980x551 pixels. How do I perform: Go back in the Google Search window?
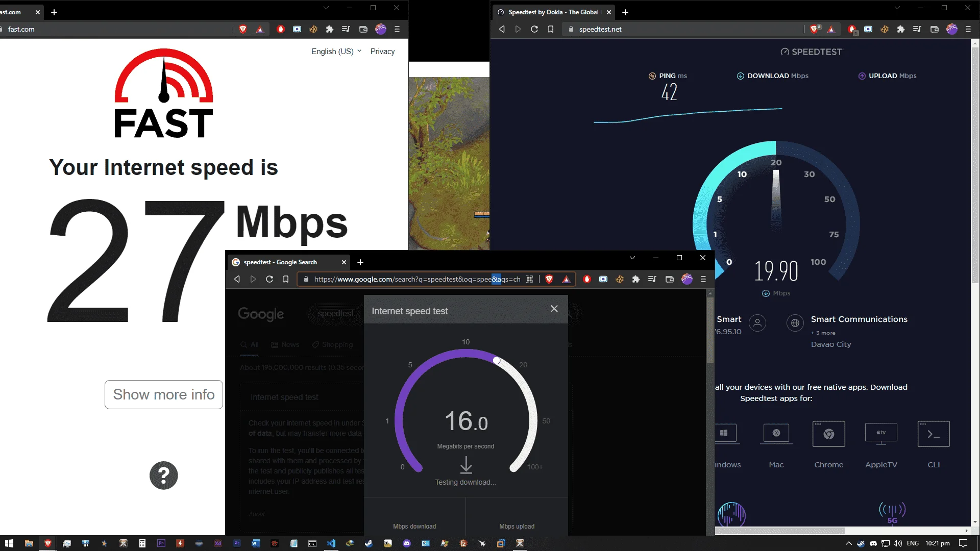237,279
